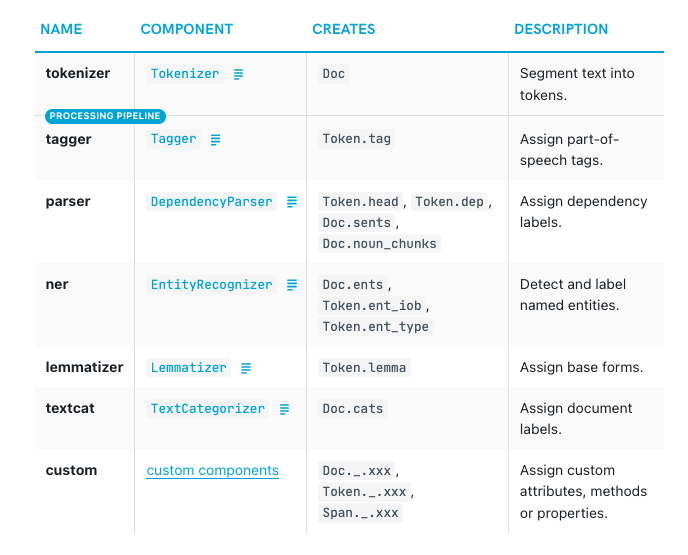This screenshot has height=555, width=688.
Task: Open the EntityRecognizer link
Action: click(211, 285)
